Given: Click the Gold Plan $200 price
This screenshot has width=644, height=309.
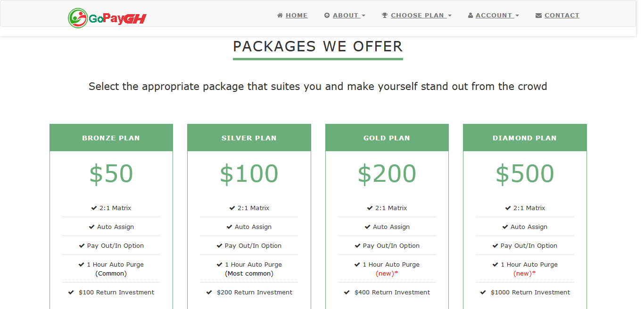Looking at the screenshot, I should (x=387, y=173).
